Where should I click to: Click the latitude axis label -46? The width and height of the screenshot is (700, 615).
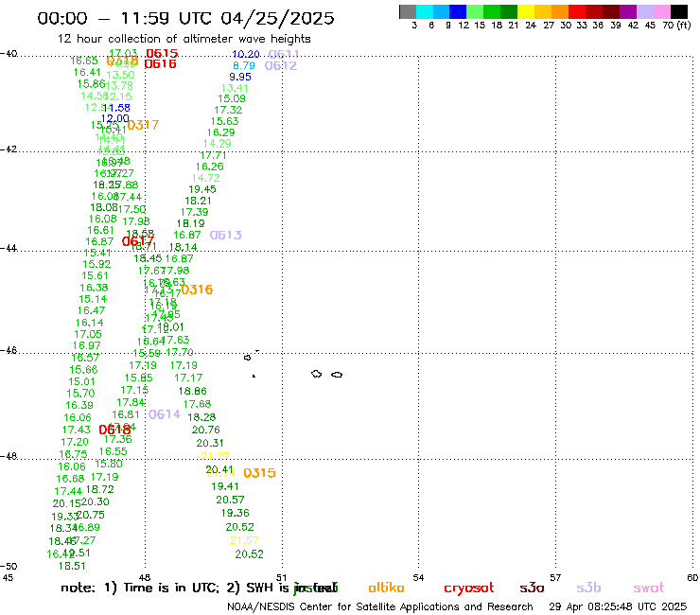(x=9, y=351)
